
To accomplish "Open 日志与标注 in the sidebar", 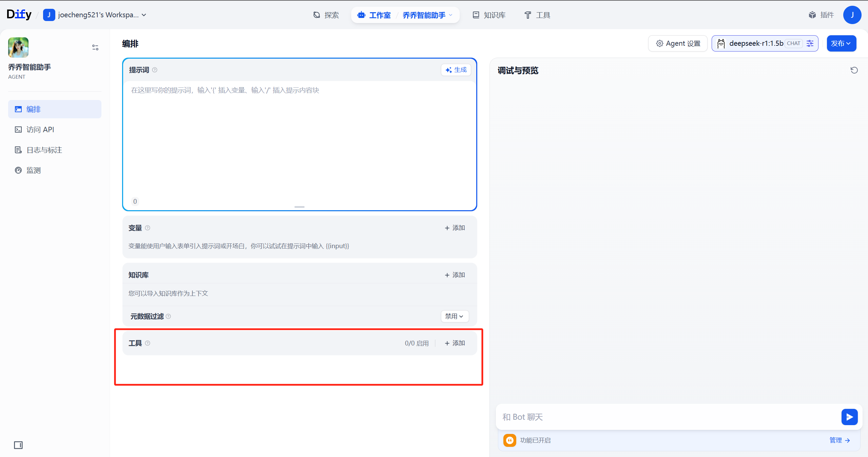I will pos(44,150).
